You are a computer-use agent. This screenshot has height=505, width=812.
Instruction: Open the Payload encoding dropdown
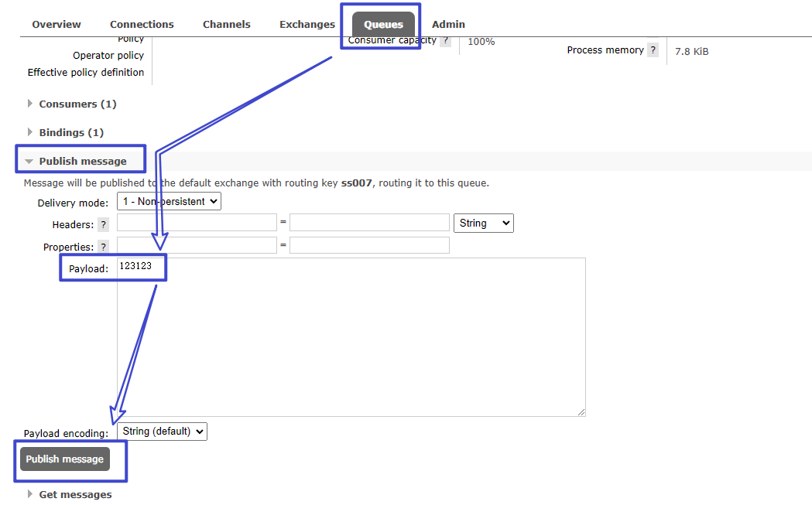point(163,432)
